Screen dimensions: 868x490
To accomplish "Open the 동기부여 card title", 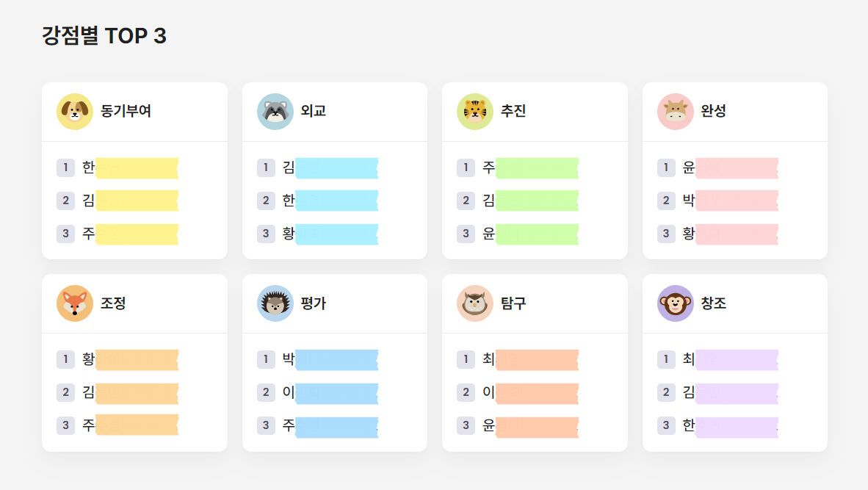I will 126,111.
